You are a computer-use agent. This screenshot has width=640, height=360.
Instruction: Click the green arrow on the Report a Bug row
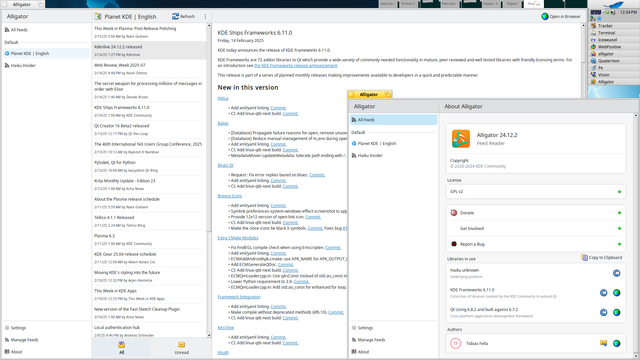(x=619, y=244)
